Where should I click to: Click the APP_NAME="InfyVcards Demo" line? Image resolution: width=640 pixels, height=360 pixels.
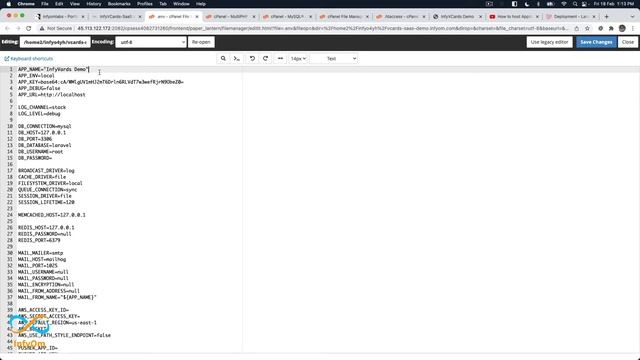(x=53, y=69)
